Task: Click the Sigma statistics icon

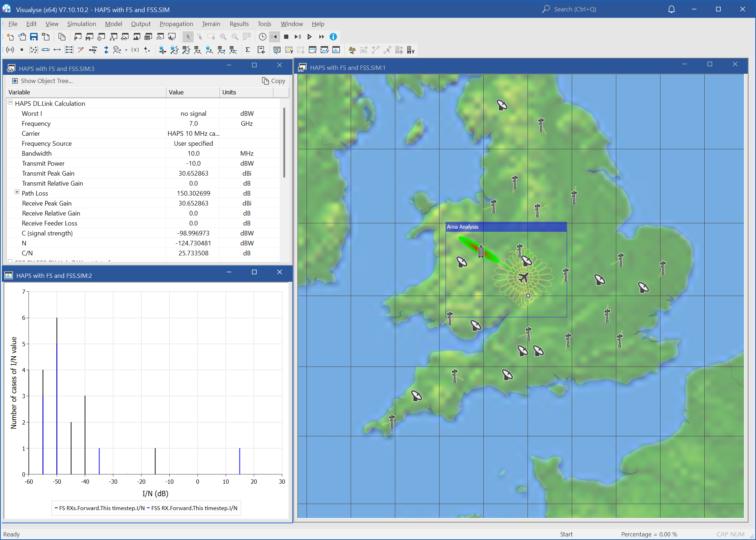Action: (x=247, y=50)
